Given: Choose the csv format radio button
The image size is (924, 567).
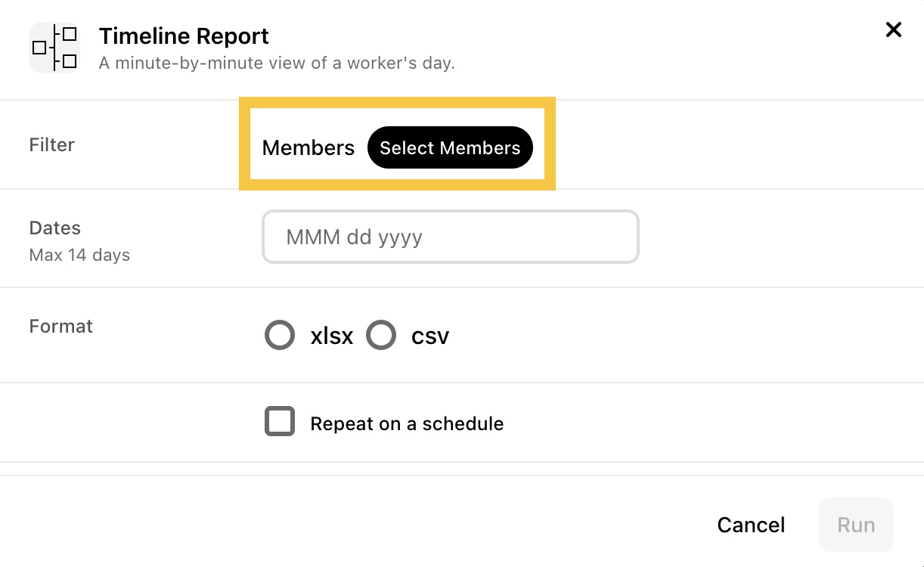Looking at the screenshot, I should point(381,335).
